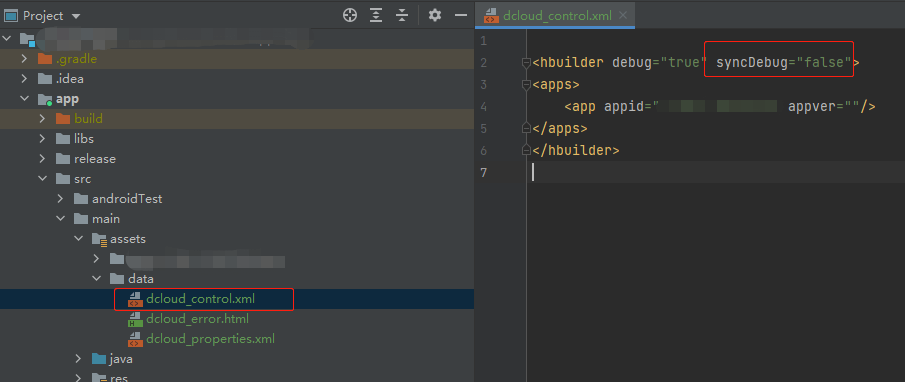Switch to the dcloud_control.xml editor tab
905x382 pixels.
point(556,16)
